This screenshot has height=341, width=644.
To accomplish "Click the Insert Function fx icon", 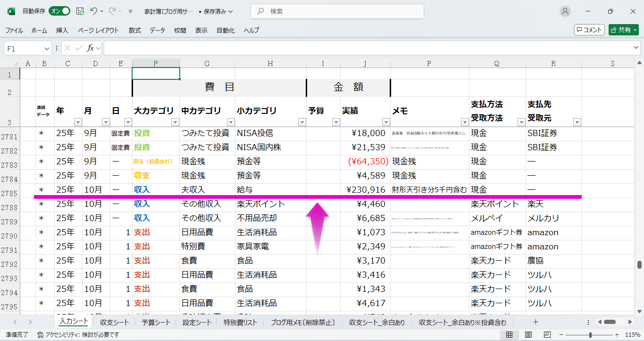I will pyautogui.click(x=90, y=48).
